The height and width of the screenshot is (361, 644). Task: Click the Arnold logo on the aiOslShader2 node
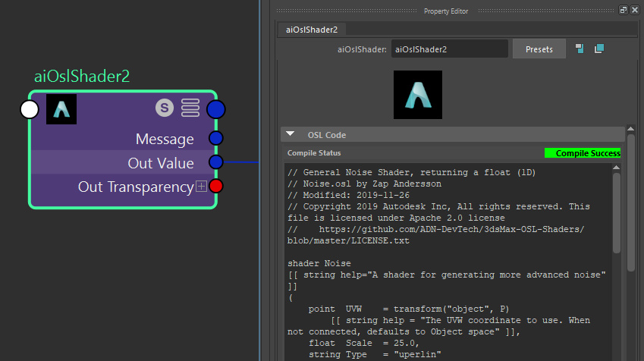(x=61, y=109)
